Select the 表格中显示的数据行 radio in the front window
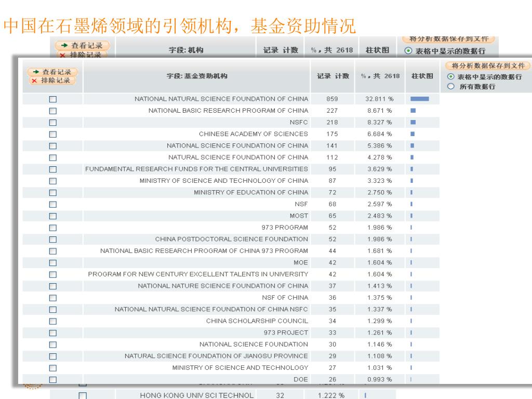532x399 pixels. [x=451, y=77]
